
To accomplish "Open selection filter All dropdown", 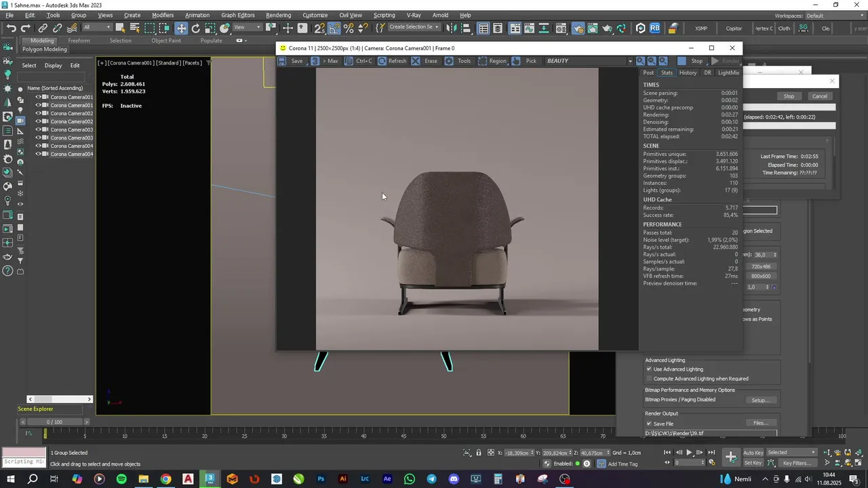I will [x=97, y=28].
